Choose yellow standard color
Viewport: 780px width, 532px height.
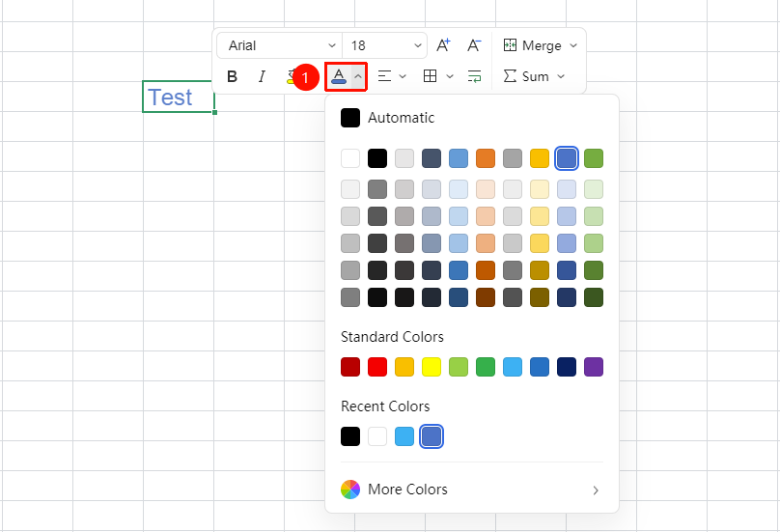pos(432,367)
